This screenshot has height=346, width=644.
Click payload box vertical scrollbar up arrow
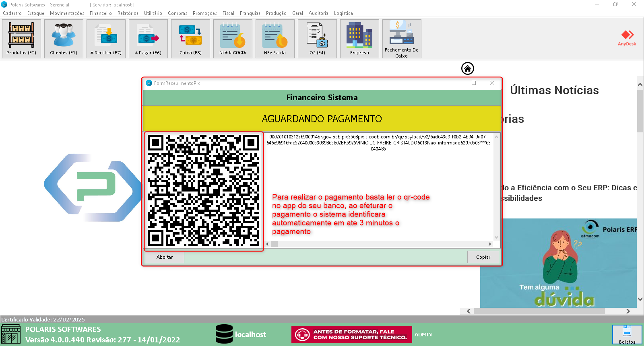click(496, 137)
